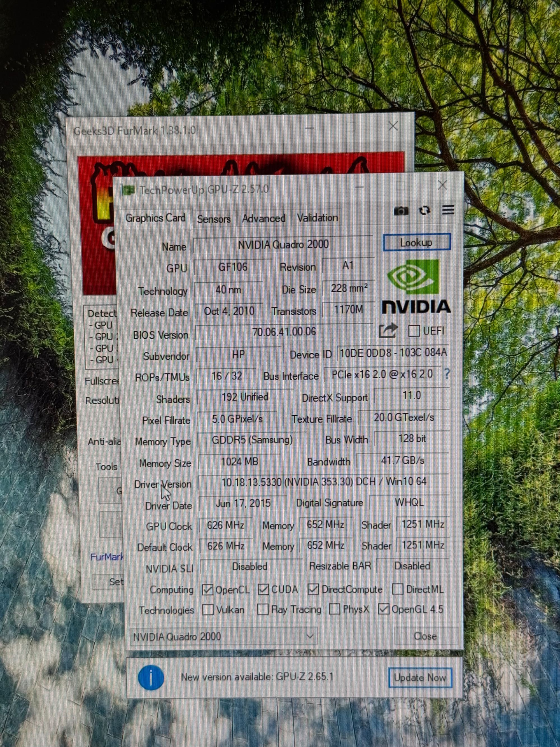Toggle the OpenGL 4.5 checkbox

384,609
